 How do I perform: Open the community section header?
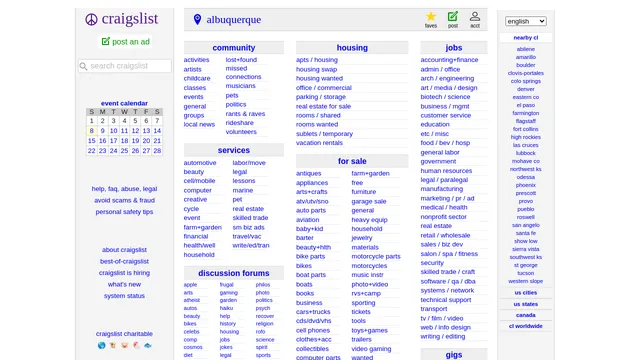tap(233, 48)
